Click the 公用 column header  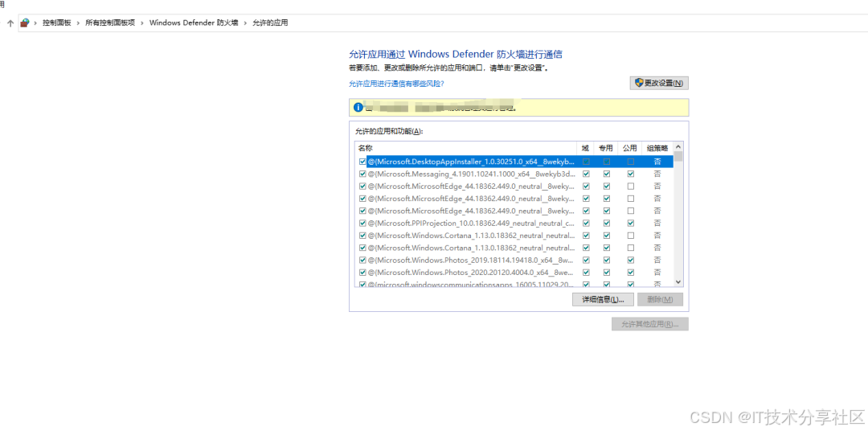[x=630, y=149]
